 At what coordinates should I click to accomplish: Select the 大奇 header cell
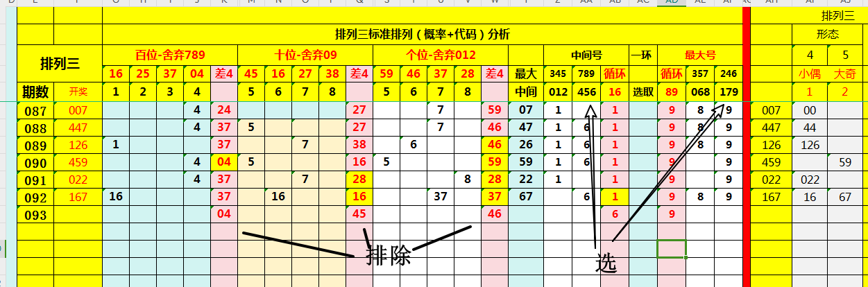coord(846,73)
